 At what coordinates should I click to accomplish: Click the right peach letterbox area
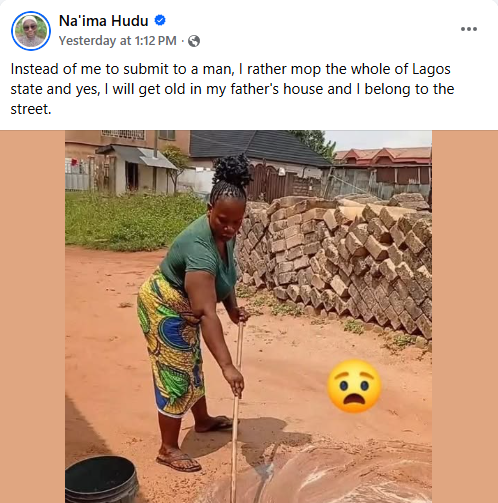(465, 316)
